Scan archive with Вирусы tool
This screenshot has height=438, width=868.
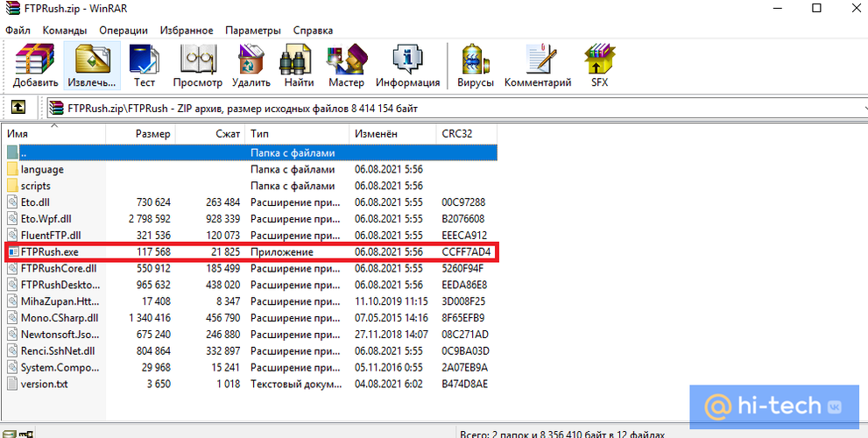coord(476,66)
